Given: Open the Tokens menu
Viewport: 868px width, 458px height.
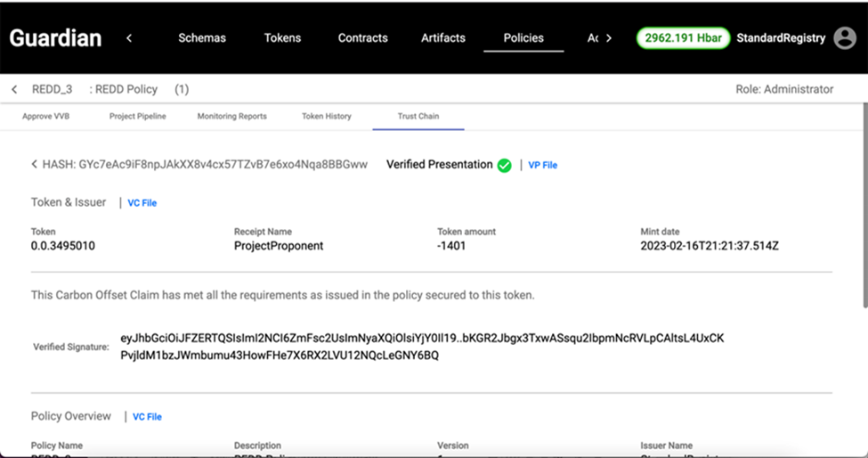Looking at the screenshot, I should 282,38.
